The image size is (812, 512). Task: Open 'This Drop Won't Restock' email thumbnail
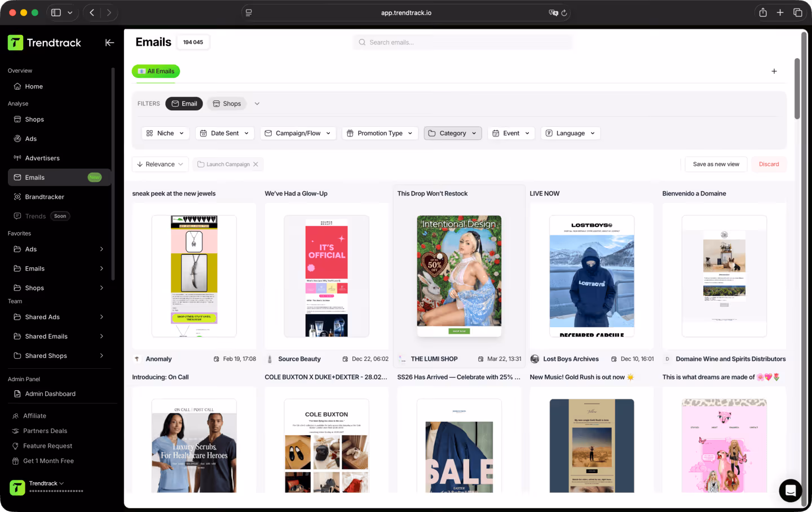[x=459, y=276]
